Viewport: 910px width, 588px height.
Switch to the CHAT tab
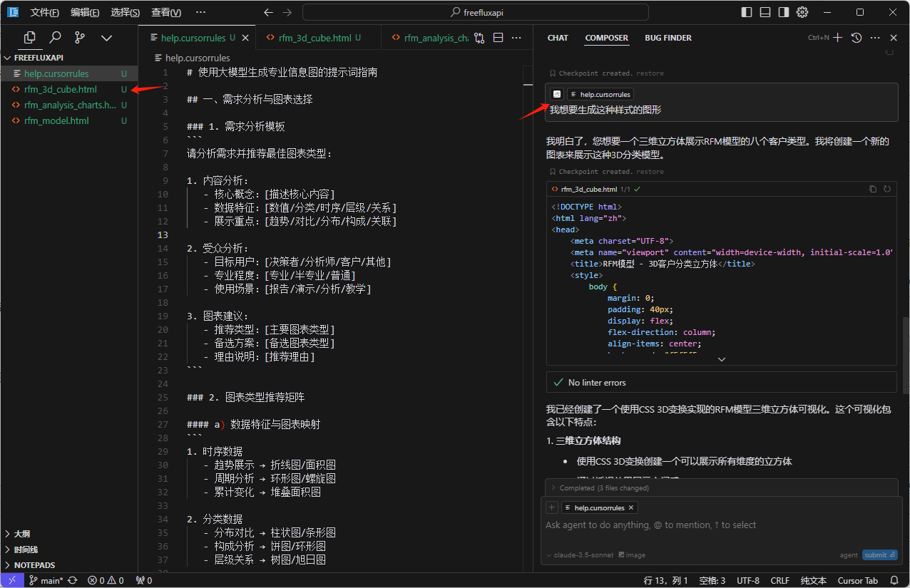pyautogui.click(x=558, y=38)
